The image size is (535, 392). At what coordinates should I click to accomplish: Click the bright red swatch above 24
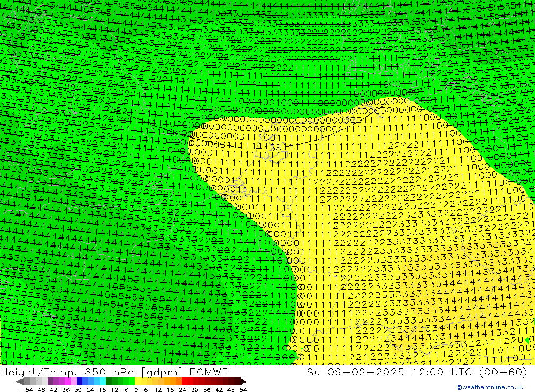(x=185, y=381)
